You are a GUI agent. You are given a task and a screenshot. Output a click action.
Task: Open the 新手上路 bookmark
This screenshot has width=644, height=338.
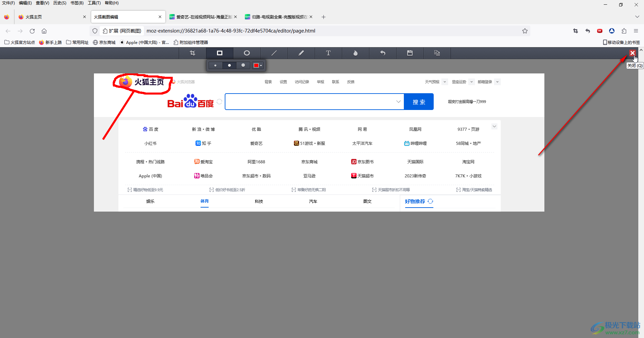50,42
